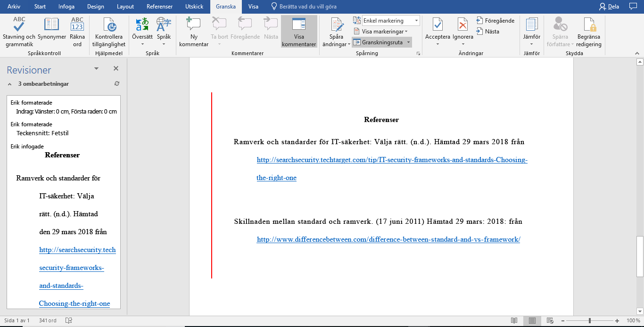This screenshot has width=644, height=327.
Task: Close the Revisioner pane
Action: coord(116,68)
